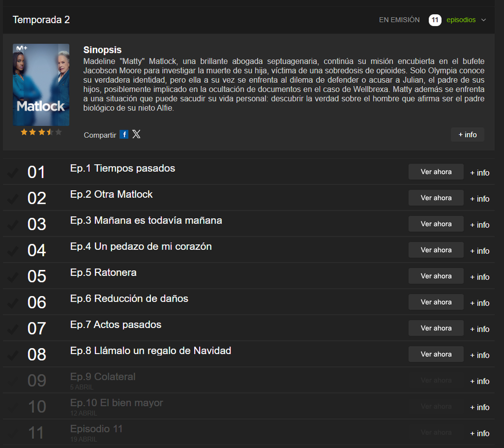The height and width of the screenshot is (448, 504).
Task: Share via X (Twitter) icon
Action: click(136, 134)
